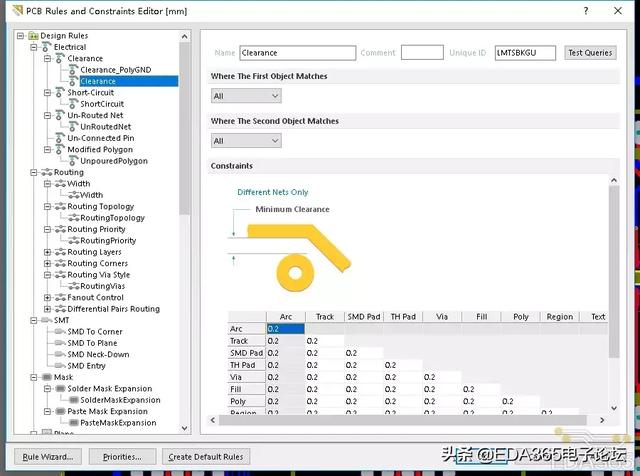Open the Priorities dialog
Image resolution: width=640 pixels, height=476 pixels.
[x=122, y=457]
